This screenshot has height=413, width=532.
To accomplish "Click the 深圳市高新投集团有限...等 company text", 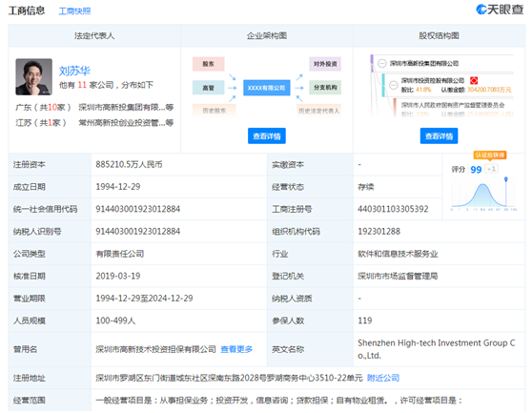I will click(126, 107).
